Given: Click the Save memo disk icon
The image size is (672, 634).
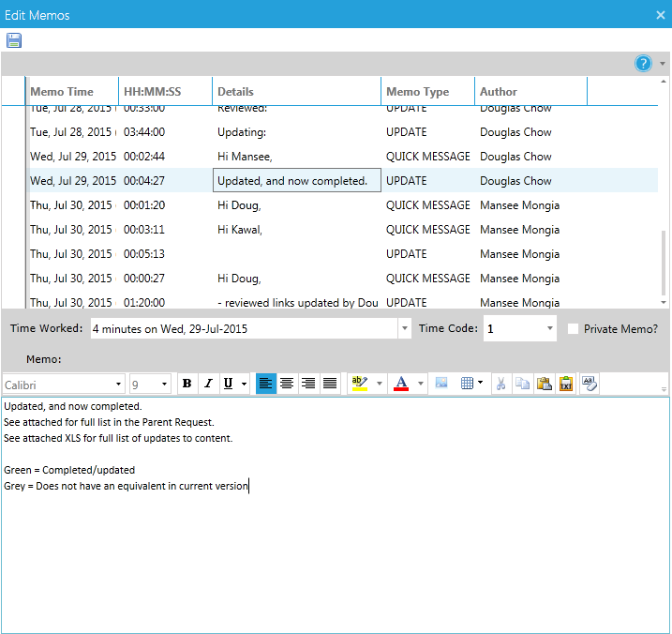Looking at the screenshot, I should (14, 40).
